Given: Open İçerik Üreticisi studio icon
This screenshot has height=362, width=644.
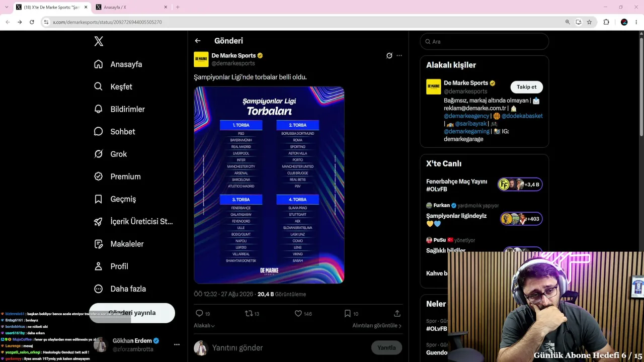Looking at the screenshot, I should tap(99, 221).
